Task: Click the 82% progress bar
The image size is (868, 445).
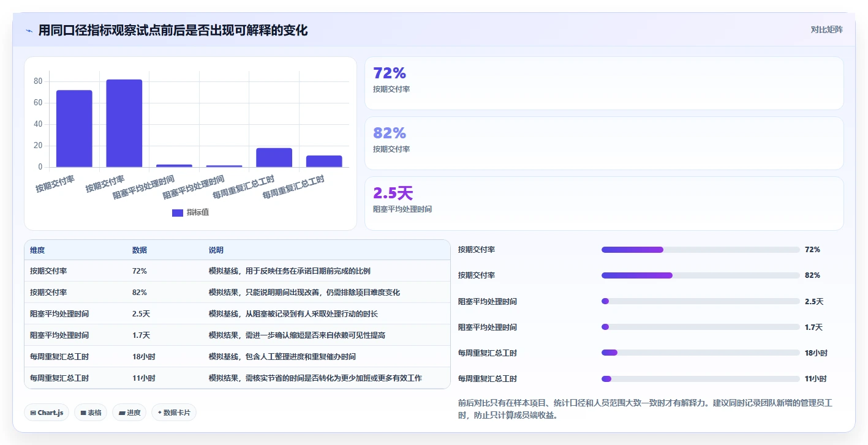Action: (701, 275)
